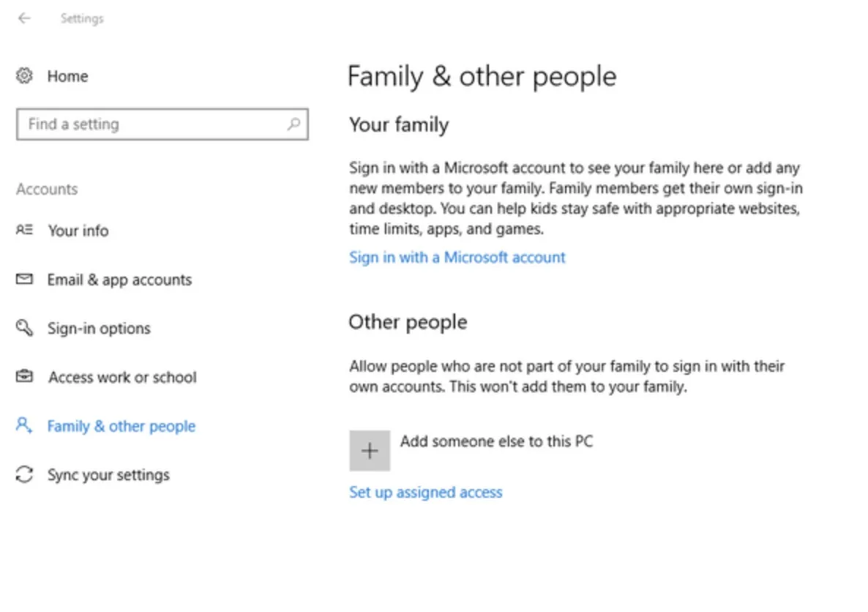
Task: Select Sync your settings in sidebar
Action: [108, 474]
